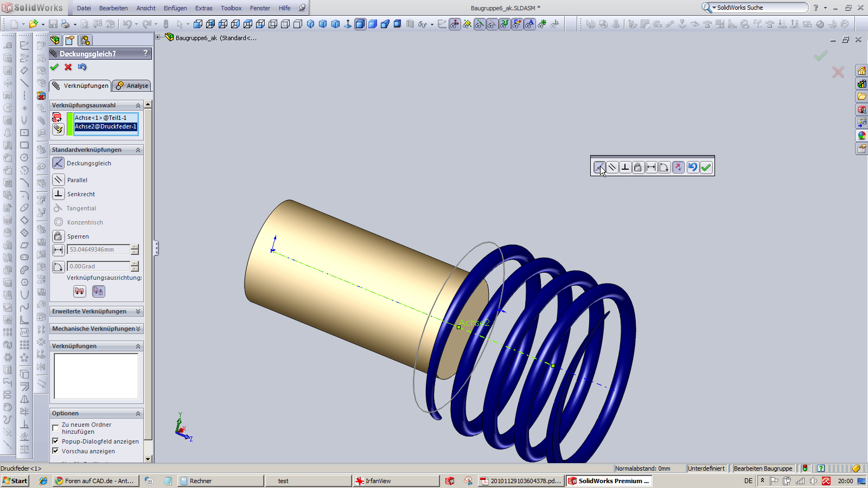Open the Bearbeiten menu
The height and width of the screenshot is (488, 868).
click(x=113, y=8)
